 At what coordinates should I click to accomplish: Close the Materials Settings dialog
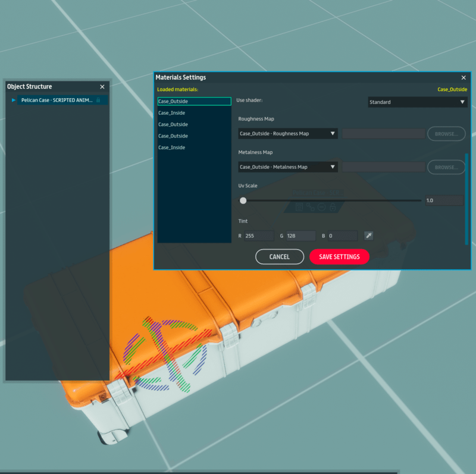pos(464,78)
